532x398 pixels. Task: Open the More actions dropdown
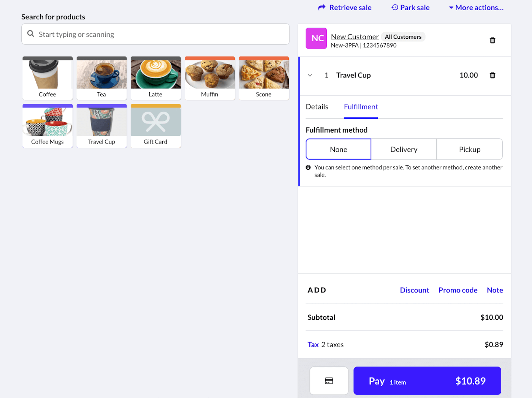[x=476, y=8]
